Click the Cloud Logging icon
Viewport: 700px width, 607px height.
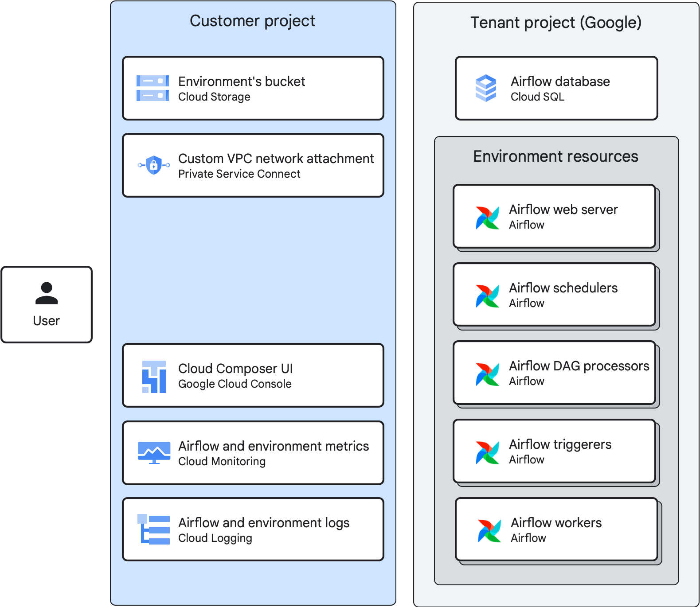click(154, 529)
